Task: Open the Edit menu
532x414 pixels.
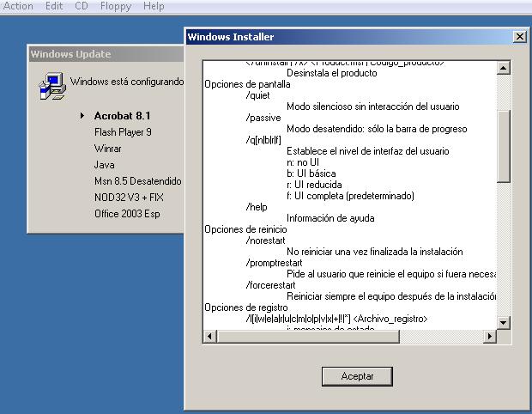Action: (x=54, y=6)
